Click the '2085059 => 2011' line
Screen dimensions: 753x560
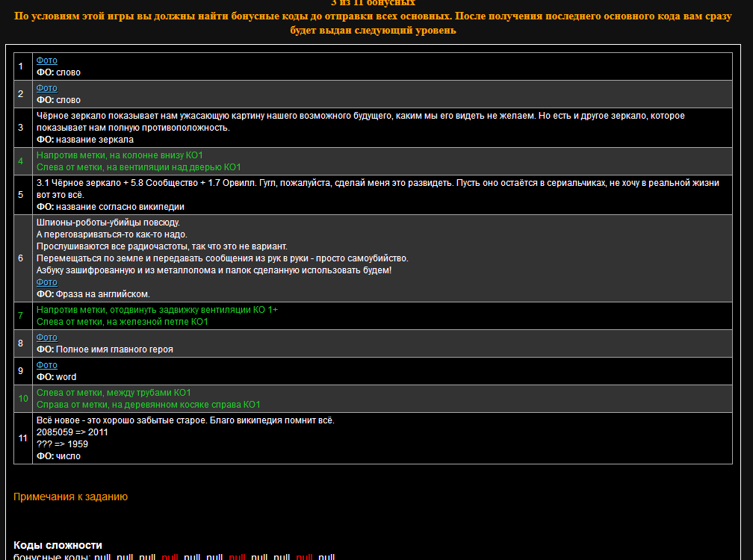point(72,432)
